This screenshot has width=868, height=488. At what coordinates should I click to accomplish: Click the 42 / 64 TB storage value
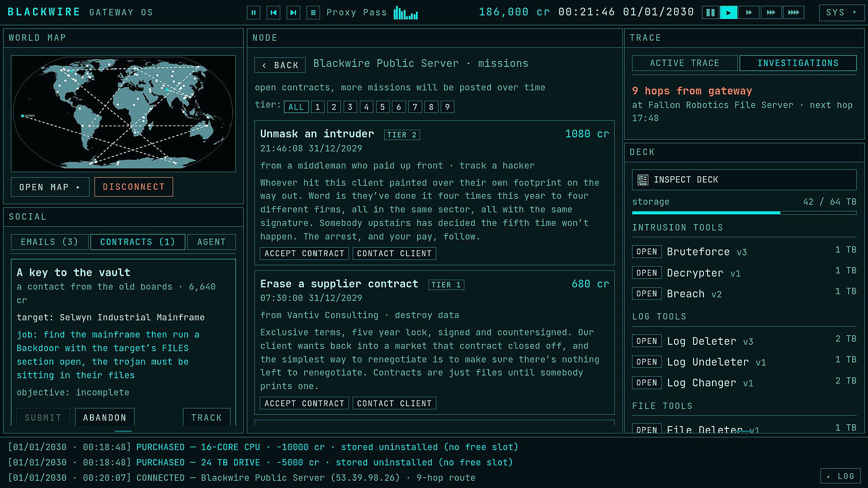click(830, 202)
